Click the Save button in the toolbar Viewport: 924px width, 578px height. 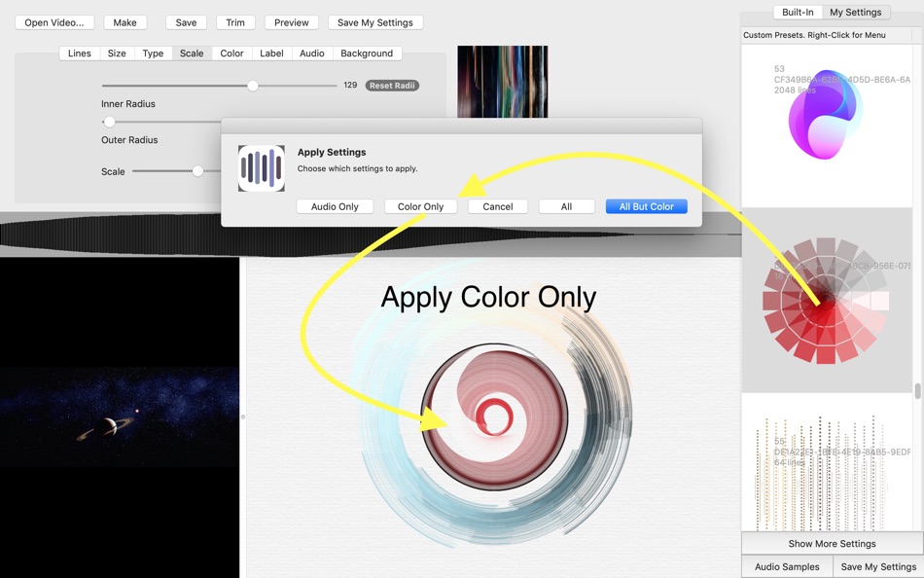(186, 22)
